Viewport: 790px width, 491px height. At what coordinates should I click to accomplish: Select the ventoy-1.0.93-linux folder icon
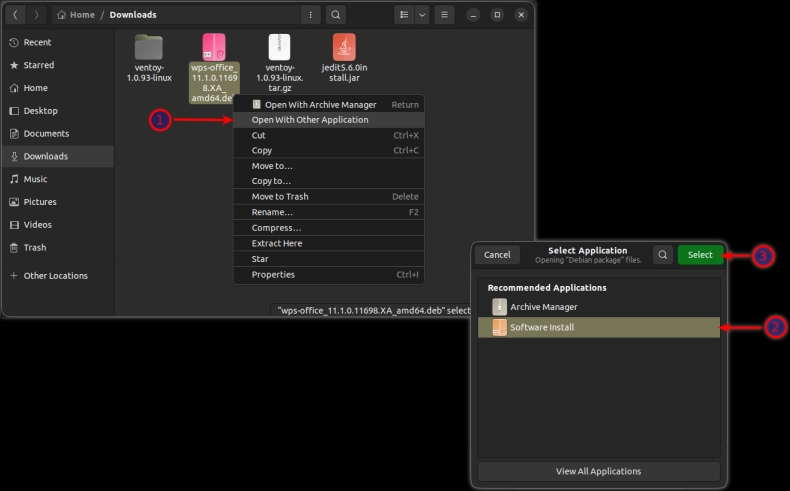149,47
